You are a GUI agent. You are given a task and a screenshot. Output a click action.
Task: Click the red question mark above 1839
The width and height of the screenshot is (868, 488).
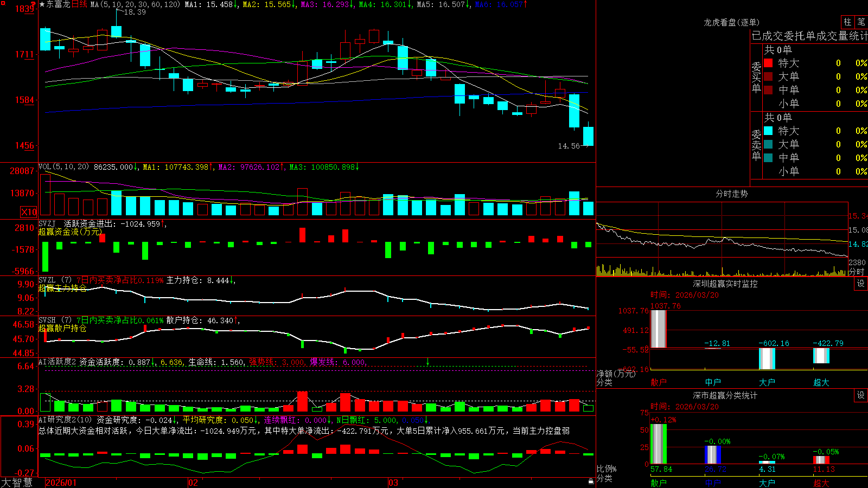[33, 3]
